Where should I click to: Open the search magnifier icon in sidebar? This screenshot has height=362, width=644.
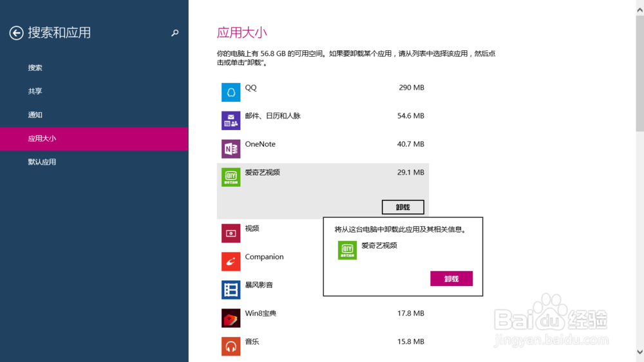pos(175,33)
